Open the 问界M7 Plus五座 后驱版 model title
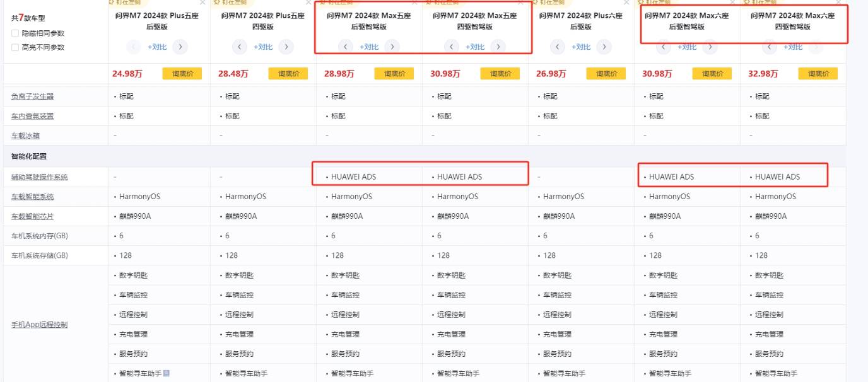This screenshot has height=382, width=868. (157, 21)
